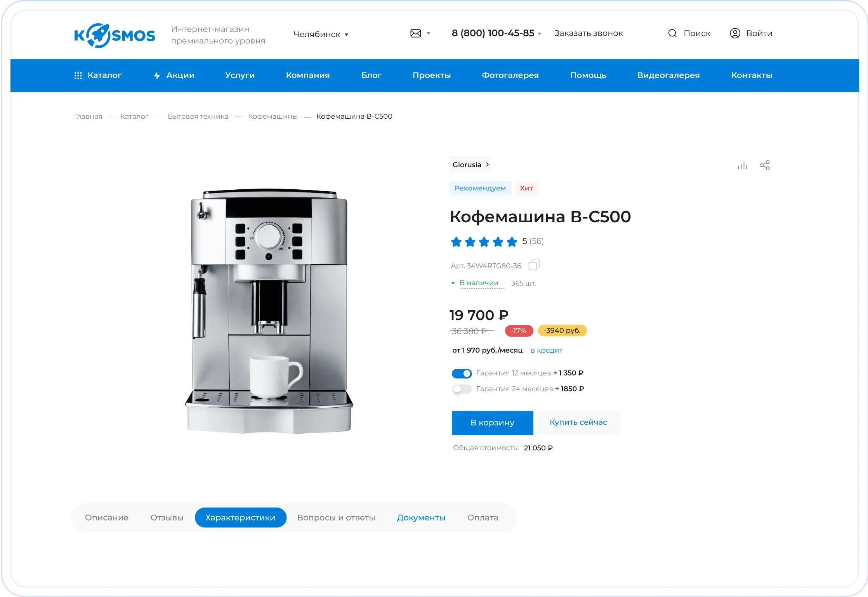Click the search magnifier icon
Viewport: 868px width, 597px height.
tap(672, 33)
